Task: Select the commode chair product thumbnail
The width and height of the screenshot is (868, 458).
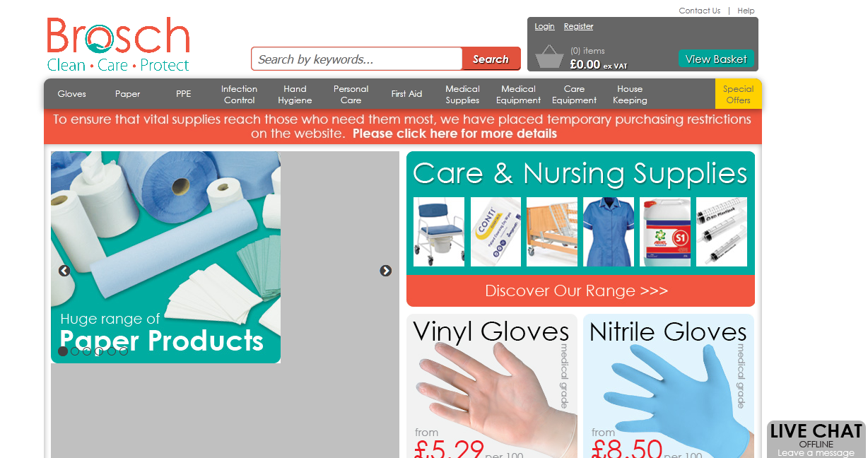Action: [439, 232]
